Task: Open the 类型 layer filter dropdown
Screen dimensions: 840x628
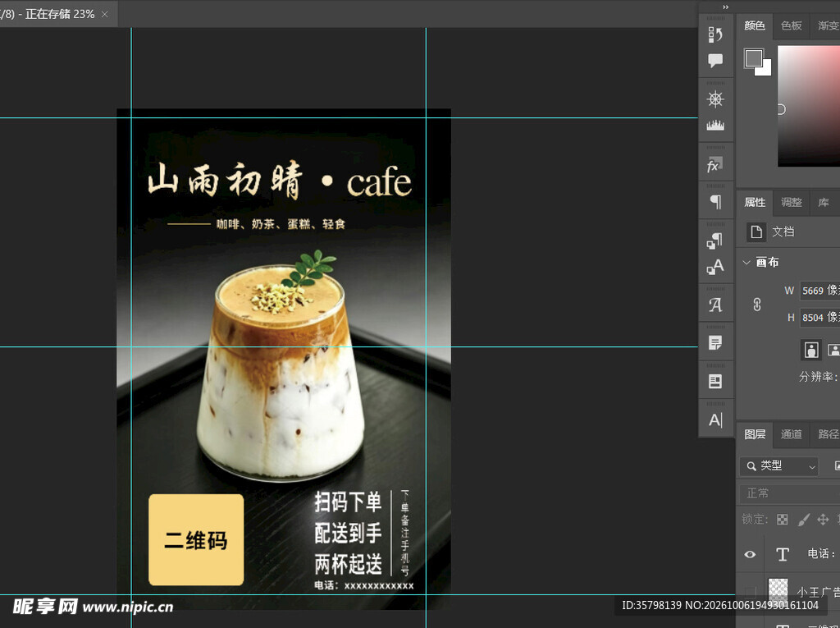Action: [779, 466]
